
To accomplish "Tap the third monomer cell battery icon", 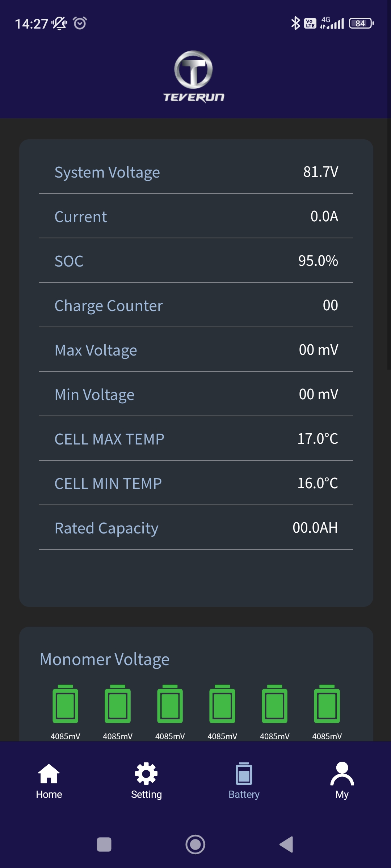I will coord(170,704).
